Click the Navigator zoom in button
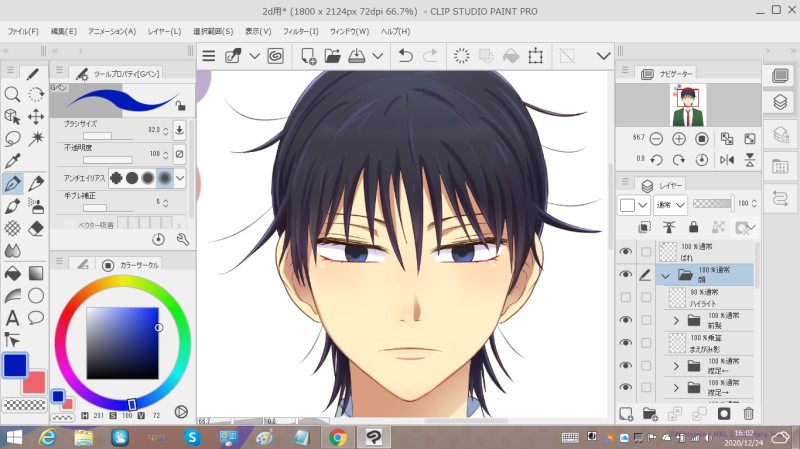Image resolution: width=800 pixels, height=449 pixels. coord(679,139)
